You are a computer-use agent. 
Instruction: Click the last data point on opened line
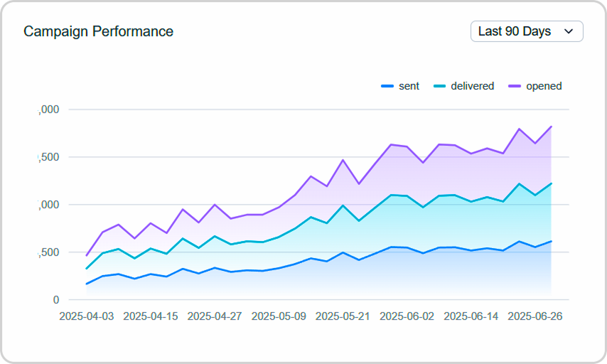[x=551, y=127]
